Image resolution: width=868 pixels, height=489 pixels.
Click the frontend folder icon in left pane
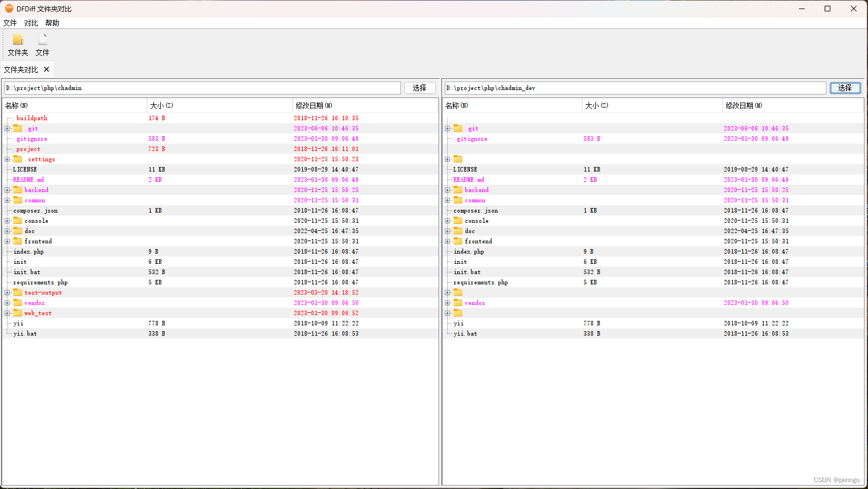click(18, 241)
